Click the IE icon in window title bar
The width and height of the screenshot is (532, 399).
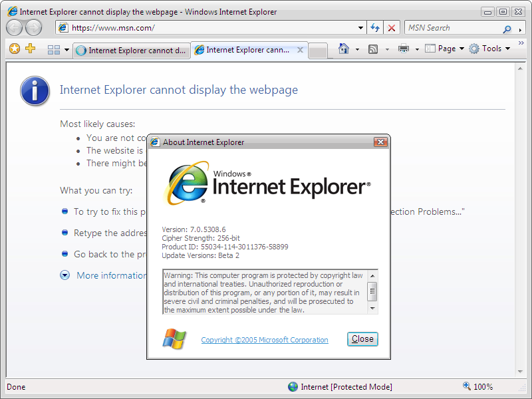tap(12, 11)
